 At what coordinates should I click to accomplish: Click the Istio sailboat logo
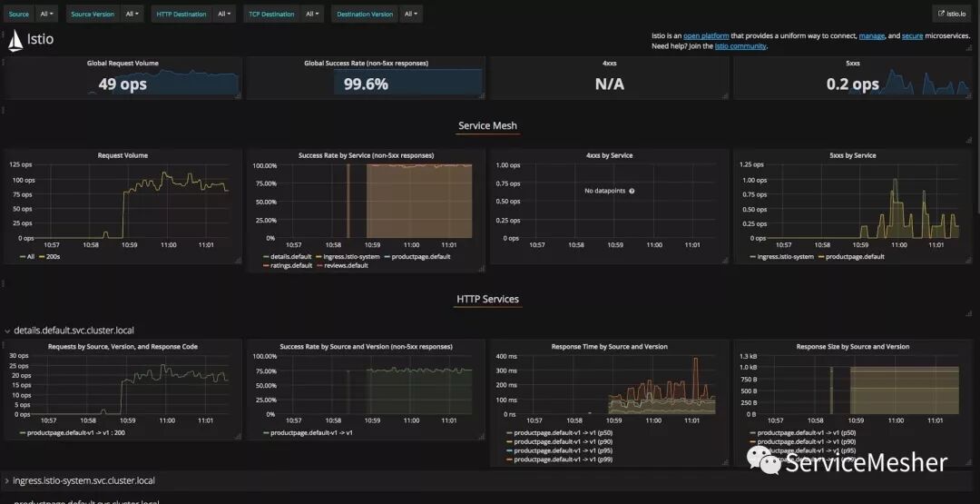click(x=15, y=40)
